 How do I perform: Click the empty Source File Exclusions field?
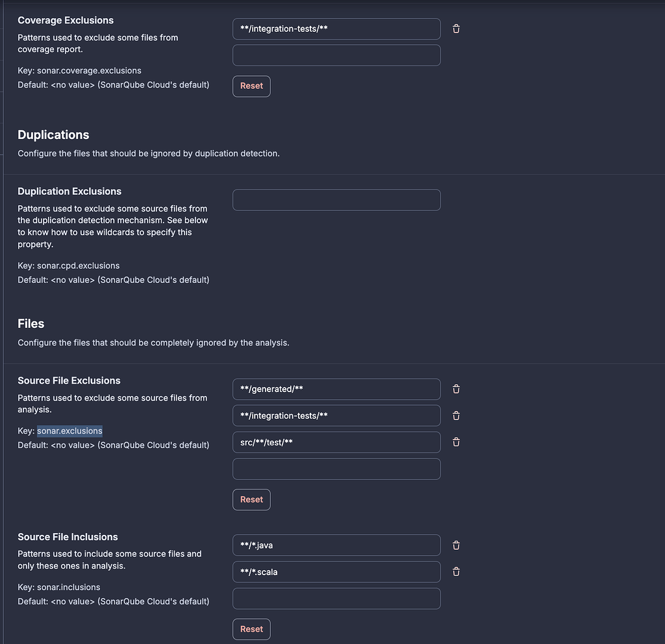click(x=336, y=469)
